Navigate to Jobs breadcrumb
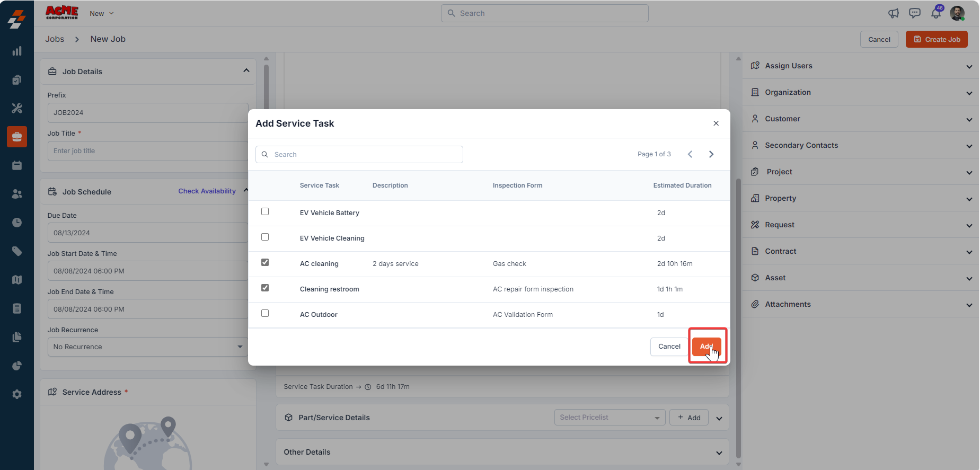 tap(55, 39)
